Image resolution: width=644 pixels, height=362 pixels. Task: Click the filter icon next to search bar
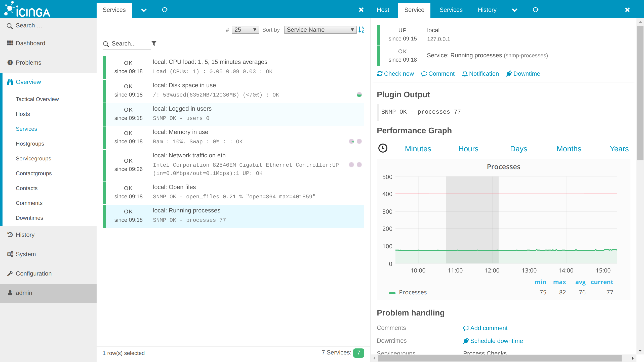point(154,43)
